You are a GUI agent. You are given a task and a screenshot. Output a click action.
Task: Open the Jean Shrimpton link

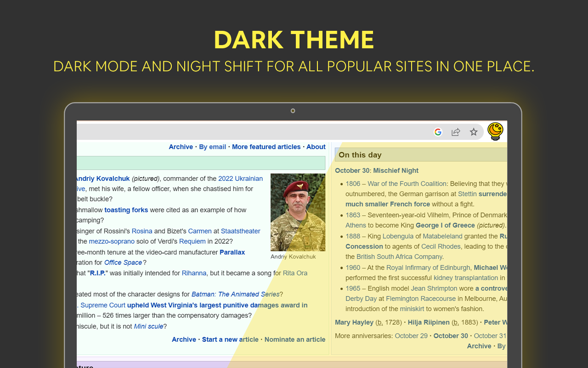[434, 288]
